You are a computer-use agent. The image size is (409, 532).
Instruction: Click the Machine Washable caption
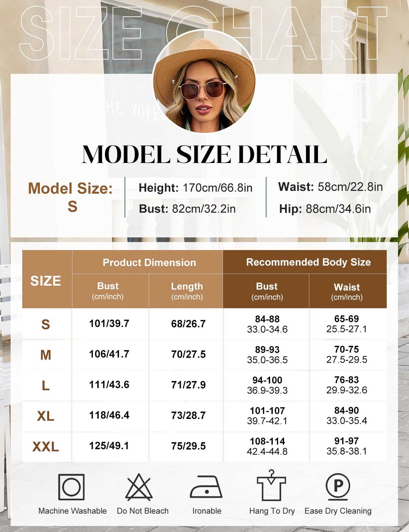click(72, 511)
